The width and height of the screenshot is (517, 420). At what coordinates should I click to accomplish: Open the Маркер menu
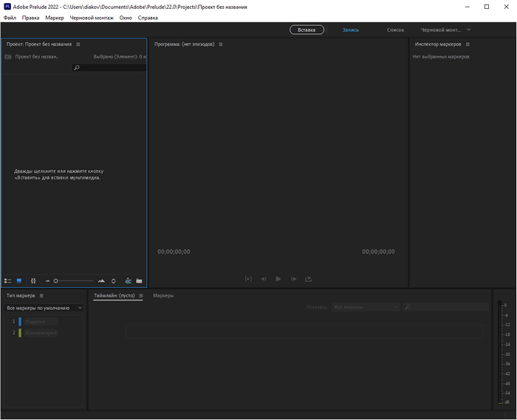55,17
